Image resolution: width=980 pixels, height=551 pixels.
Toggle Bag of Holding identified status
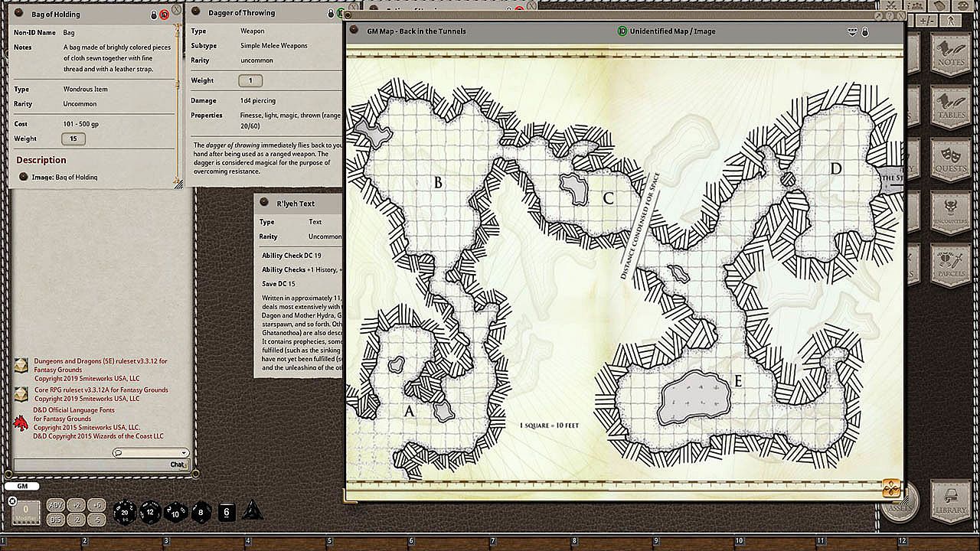164,15
